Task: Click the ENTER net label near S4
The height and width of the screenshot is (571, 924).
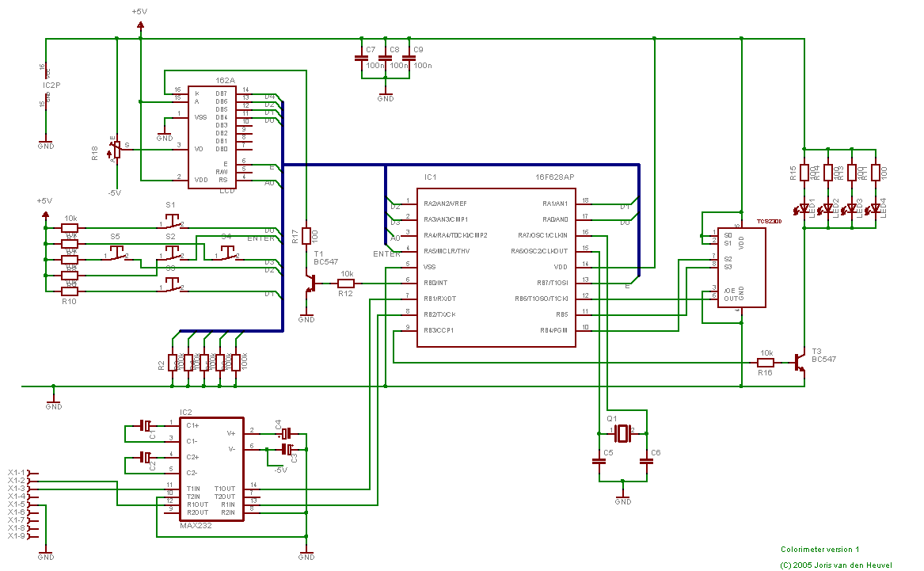Action: (x=261, y=238)
